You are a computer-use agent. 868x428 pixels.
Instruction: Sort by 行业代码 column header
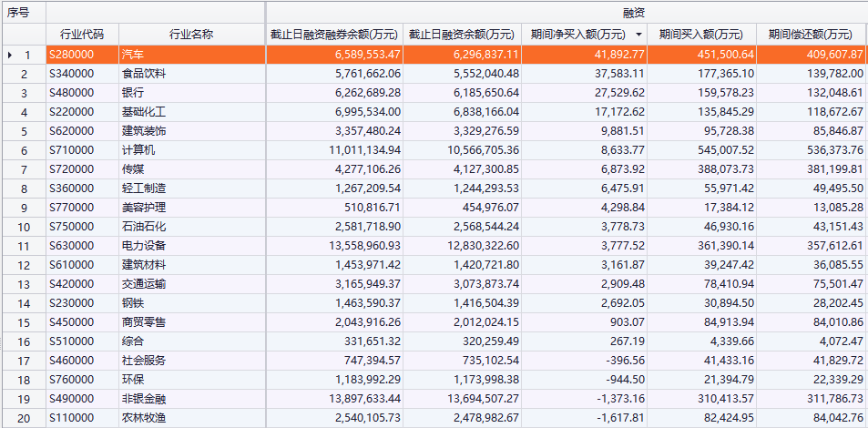[82, 35]
